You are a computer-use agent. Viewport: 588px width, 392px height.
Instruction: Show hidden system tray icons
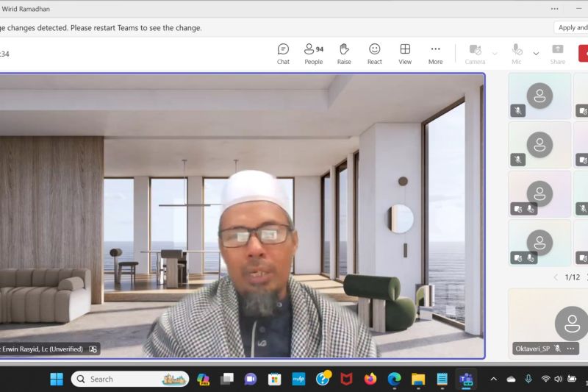tap(494, 379)
